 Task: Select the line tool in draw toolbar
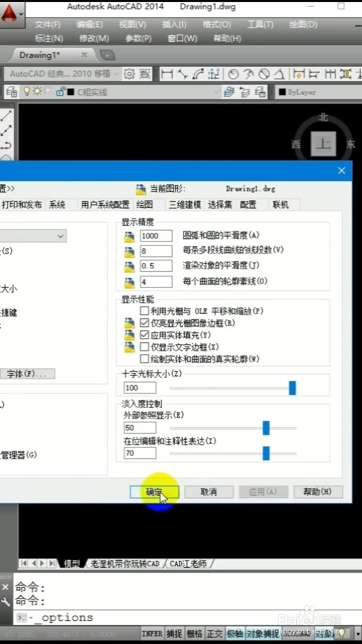click(x=7, y=115)
